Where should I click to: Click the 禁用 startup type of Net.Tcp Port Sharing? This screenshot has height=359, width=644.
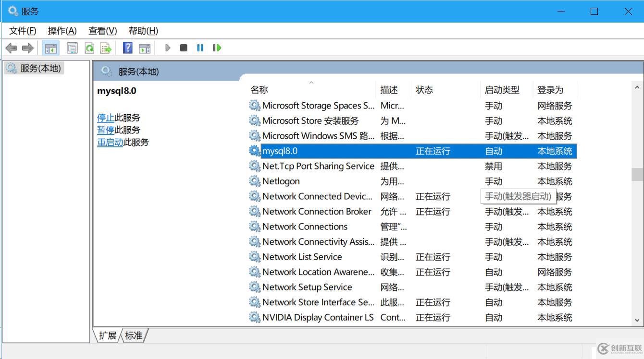pyautogui.click(x=494, y=167)
